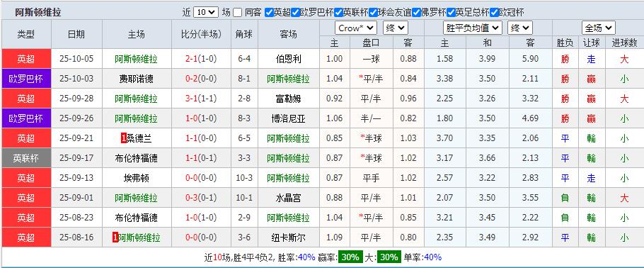Open the 纽卡斯尔 team link
This screenshot has height=268, width=644.
(x=288, y=238)
